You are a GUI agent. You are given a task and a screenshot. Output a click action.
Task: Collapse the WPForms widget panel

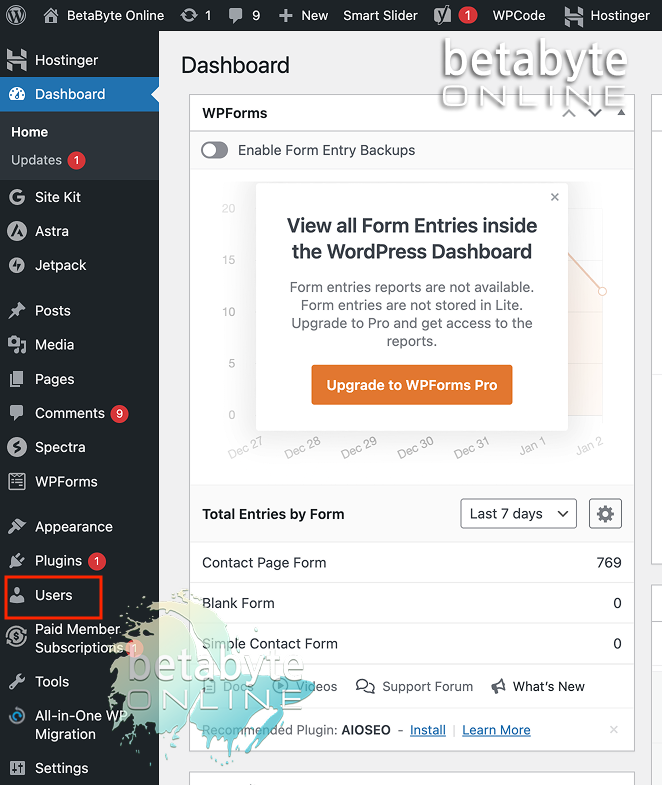pyautogui.click(x=621, y=113)
